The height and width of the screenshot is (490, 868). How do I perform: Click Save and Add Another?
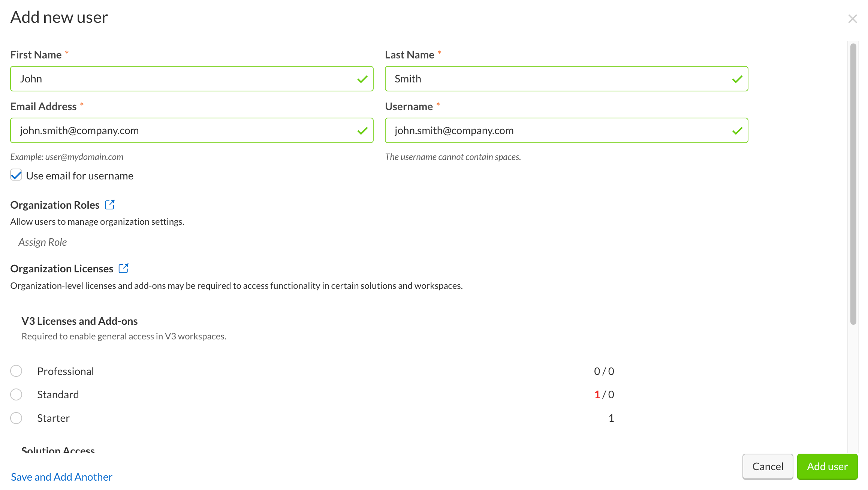pyautogui.click(x=61, y=477)
